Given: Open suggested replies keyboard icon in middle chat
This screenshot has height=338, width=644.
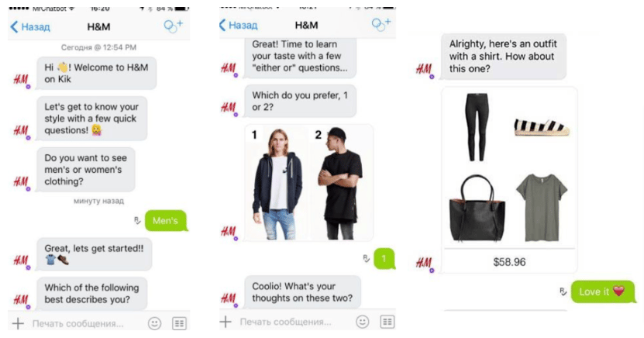Looking at the screenshot, I should pos(387,322).
